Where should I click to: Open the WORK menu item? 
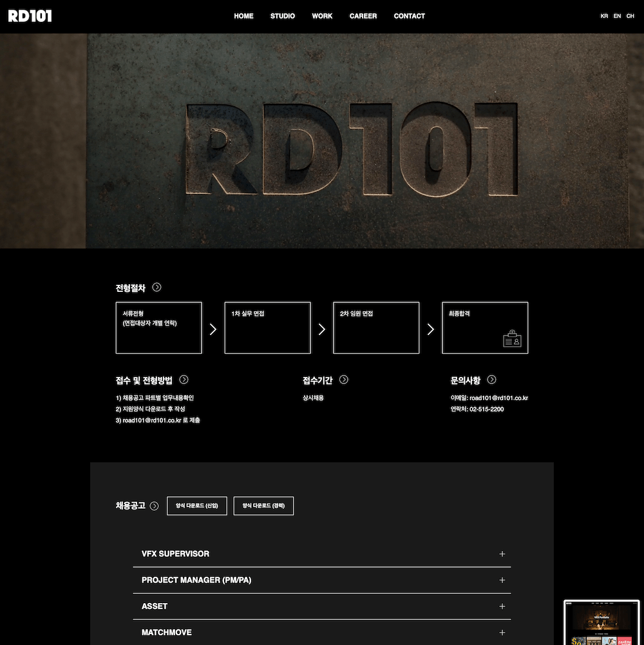(x=322, y=16)
